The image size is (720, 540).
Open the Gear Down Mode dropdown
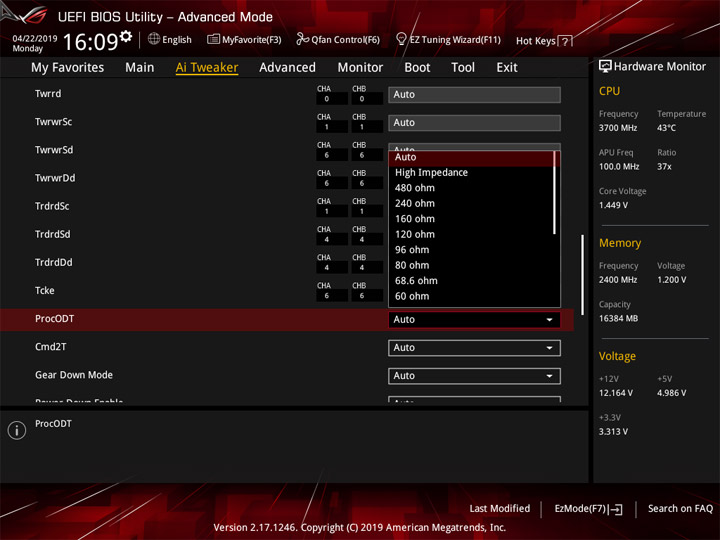point(474,376)
